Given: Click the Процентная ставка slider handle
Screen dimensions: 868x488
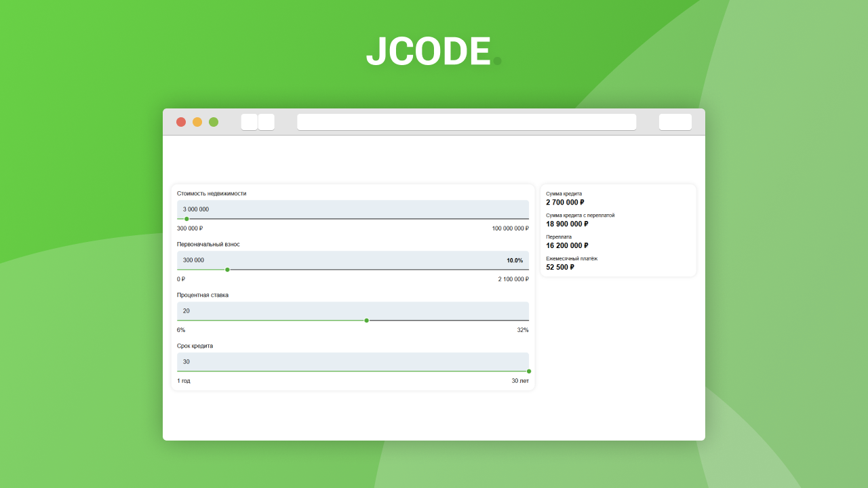Looking at the screenshot, I should coord(367,321).
